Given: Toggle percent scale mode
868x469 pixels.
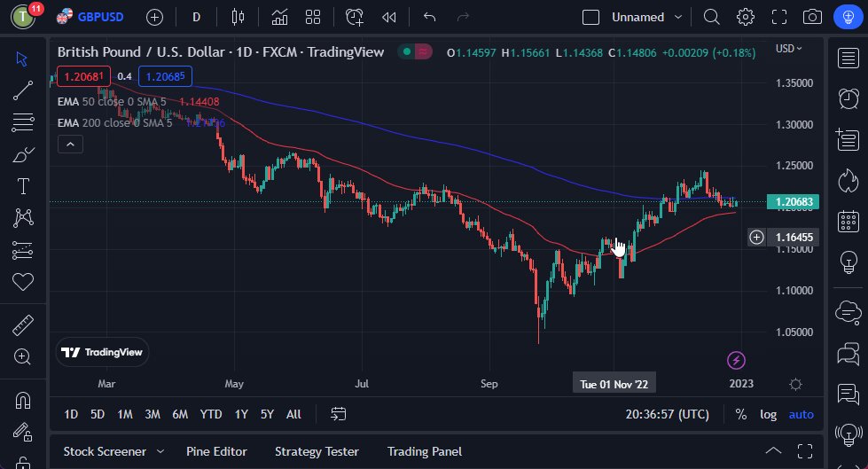Looking at the screenshot, I should tap(740, 414).
